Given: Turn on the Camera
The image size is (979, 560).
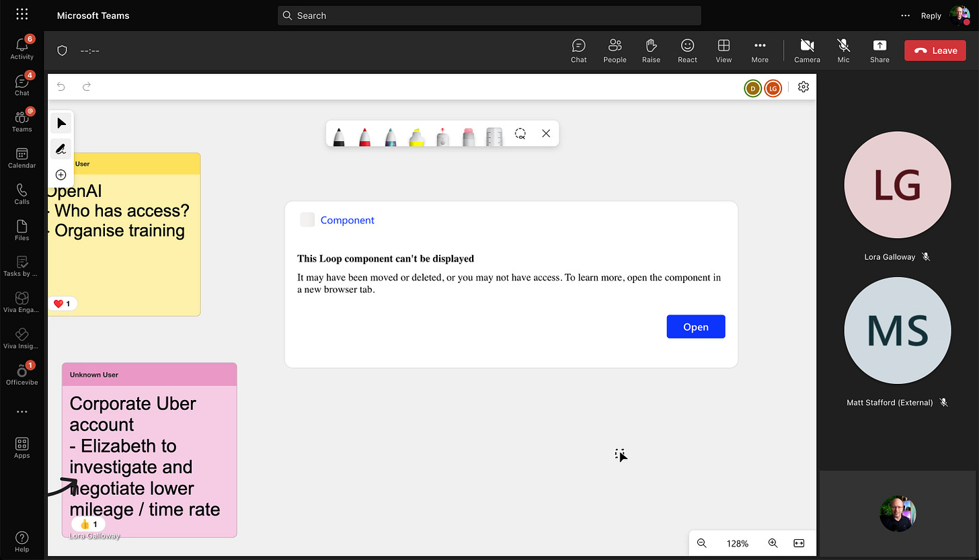Looking at the screenshot, I should coord(807,50).
